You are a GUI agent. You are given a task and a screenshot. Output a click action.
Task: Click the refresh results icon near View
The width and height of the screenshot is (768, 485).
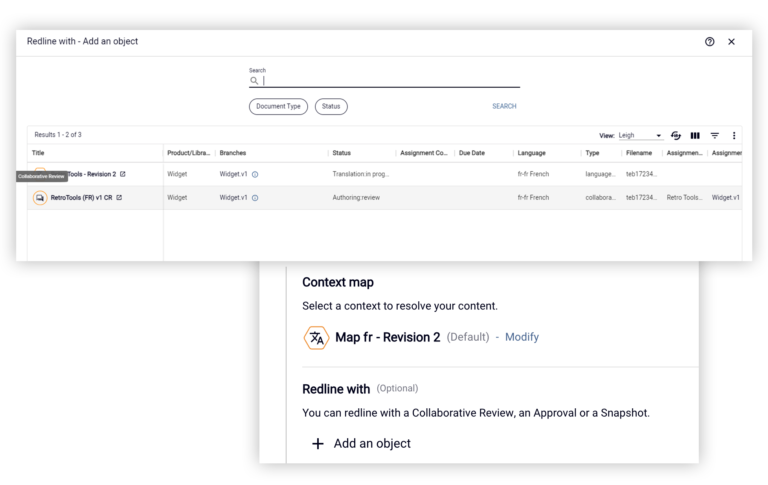(x=676, y=136)
